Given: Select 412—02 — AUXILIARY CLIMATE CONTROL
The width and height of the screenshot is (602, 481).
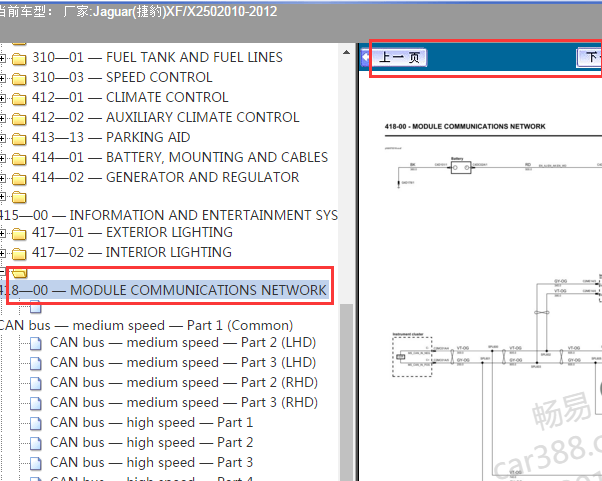Looking at the screenshot, I should 165,117.
